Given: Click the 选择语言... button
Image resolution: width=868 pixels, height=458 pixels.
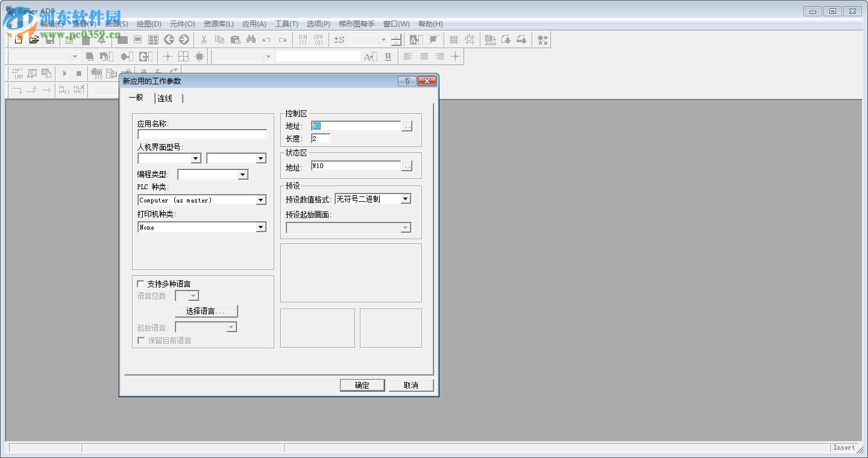Looking at the screenshot, I should (206, 311).
